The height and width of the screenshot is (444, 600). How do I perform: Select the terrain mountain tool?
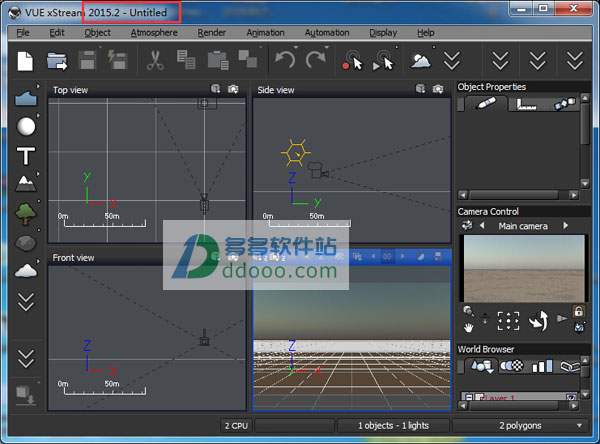(x=26, y=183)
